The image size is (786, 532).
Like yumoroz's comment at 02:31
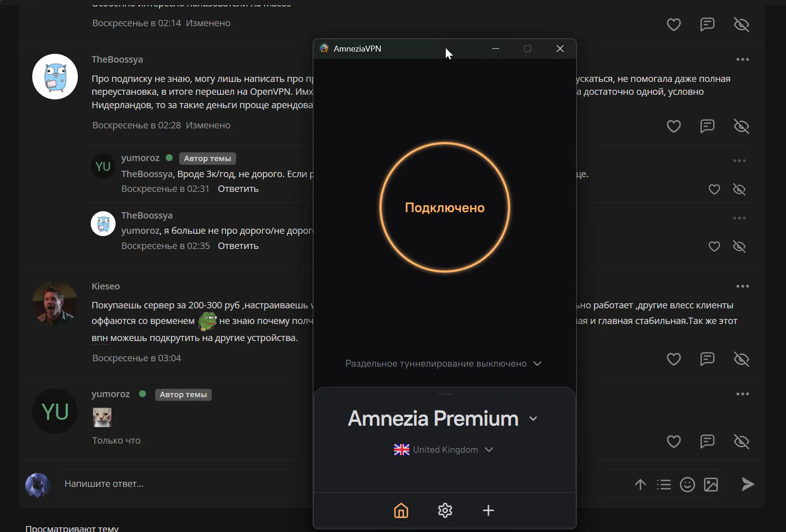click(714, 189)
